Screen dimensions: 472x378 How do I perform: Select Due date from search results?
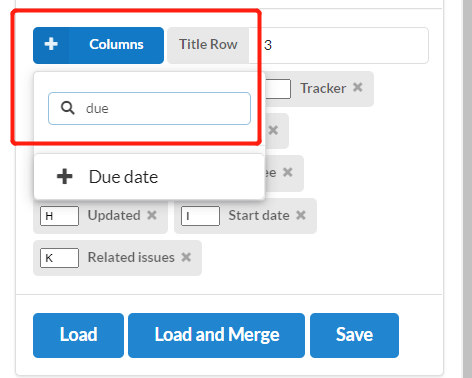point(149,177)
